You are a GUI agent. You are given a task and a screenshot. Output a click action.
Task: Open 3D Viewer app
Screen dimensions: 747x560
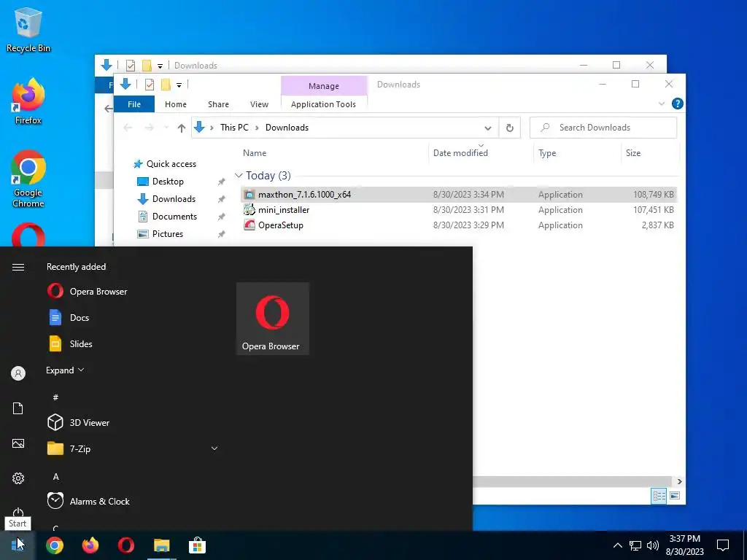coord(133,422)
